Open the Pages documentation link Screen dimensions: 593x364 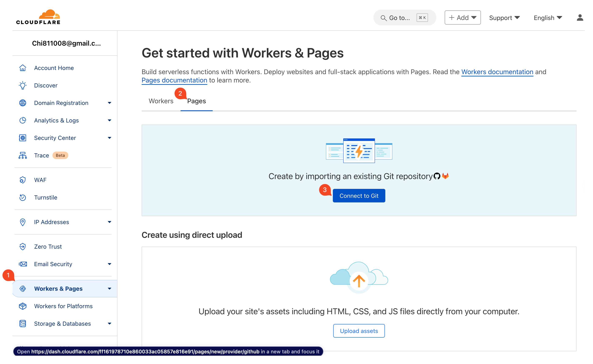pyautogui.click(x=174, y=80)
